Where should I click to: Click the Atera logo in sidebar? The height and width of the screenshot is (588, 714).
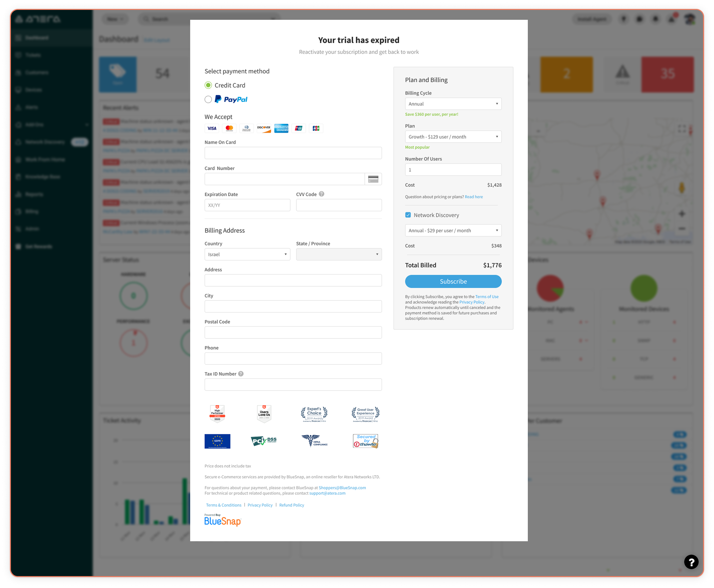38,19
